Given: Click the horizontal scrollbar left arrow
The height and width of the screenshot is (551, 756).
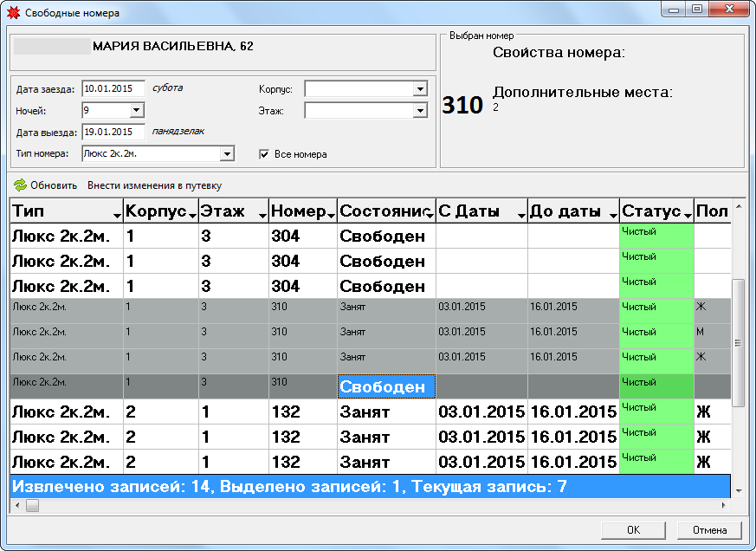Looking at the screenshot, I should point(16,507).
